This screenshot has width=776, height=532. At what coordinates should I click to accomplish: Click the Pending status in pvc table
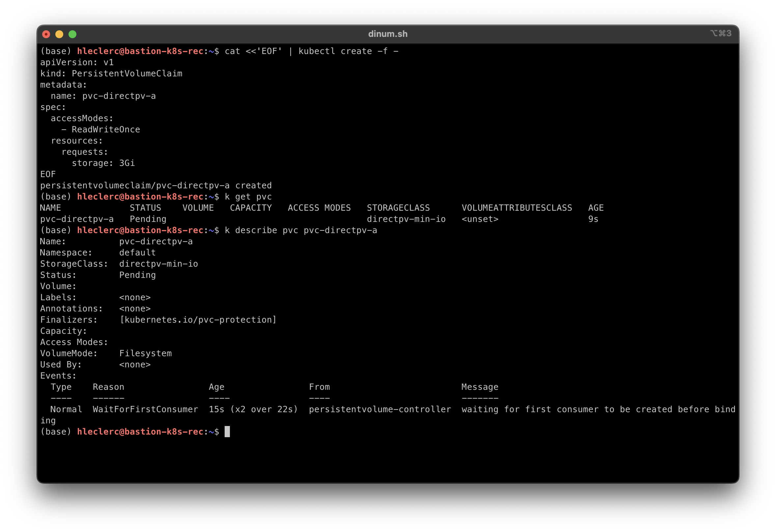pyautogui.click(x=148, y=219)
